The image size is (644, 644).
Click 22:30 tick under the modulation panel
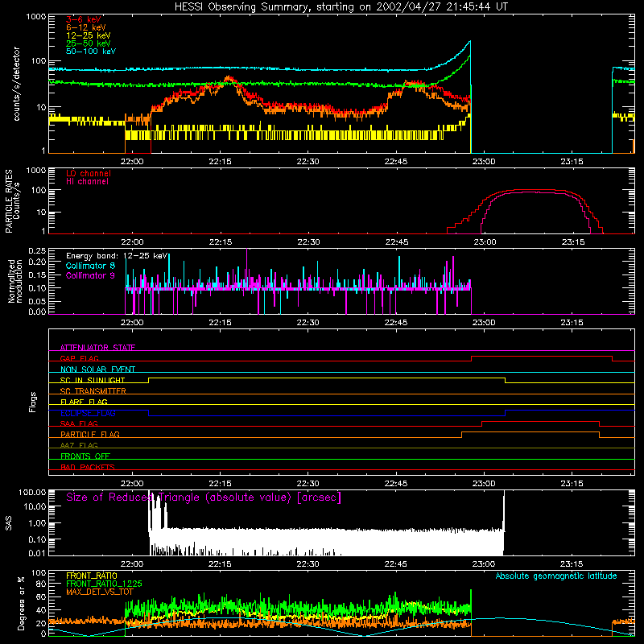click(308, 323)
